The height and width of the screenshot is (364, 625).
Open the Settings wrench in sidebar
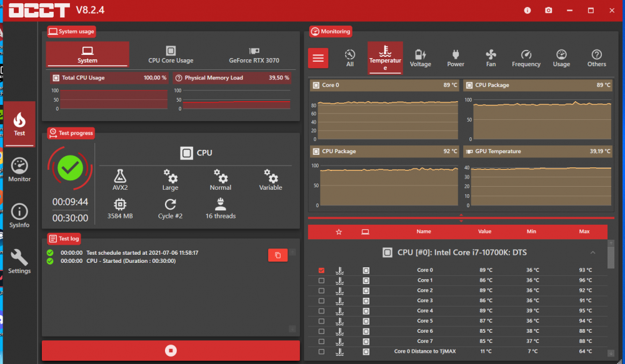[19, 261]
